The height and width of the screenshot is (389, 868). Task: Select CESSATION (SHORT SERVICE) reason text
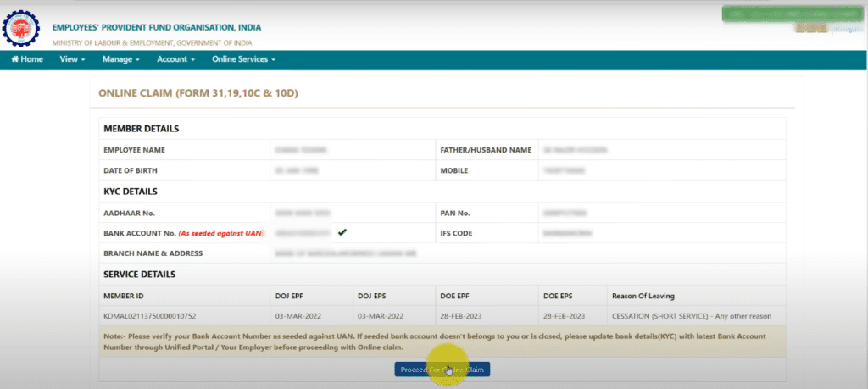(692, 316)
